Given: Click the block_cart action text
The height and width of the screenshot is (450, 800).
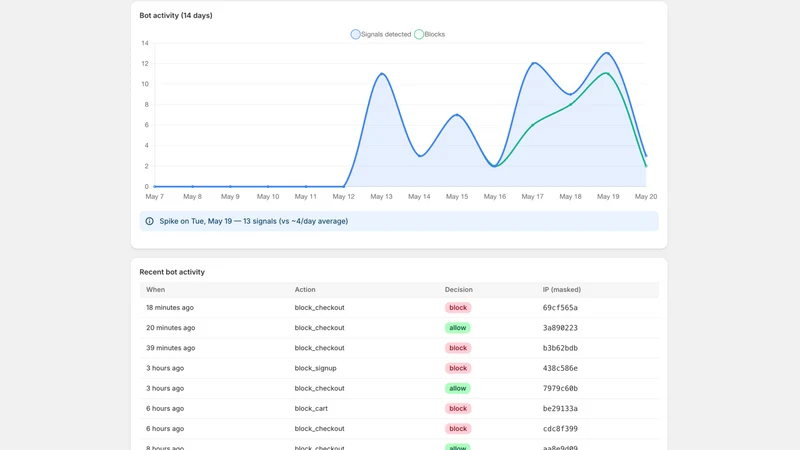Looking at the screenshot, I should pyautogui.click(x=311, y=408).
